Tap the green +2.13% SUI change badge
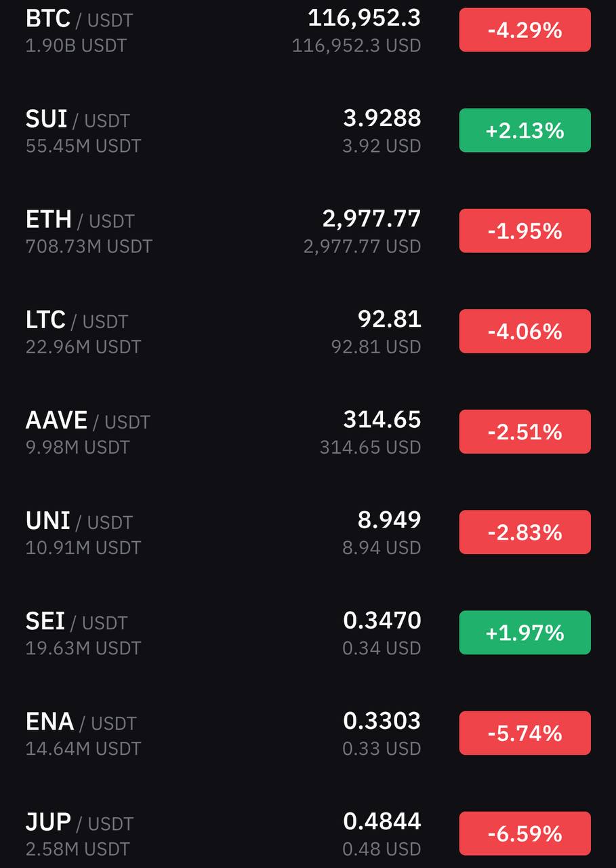This screenshot has width=616, height=868. coord(525,130)
